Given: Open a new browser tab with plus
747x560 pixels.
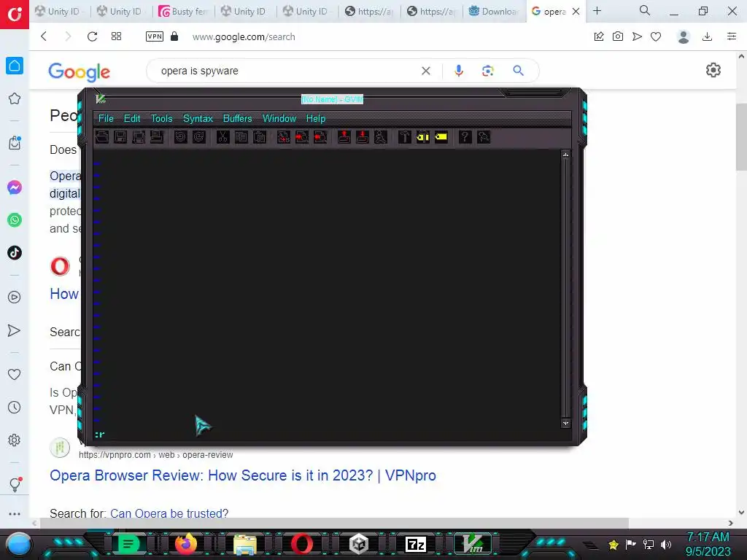Looking at the screenshot, I should (597, 11).
